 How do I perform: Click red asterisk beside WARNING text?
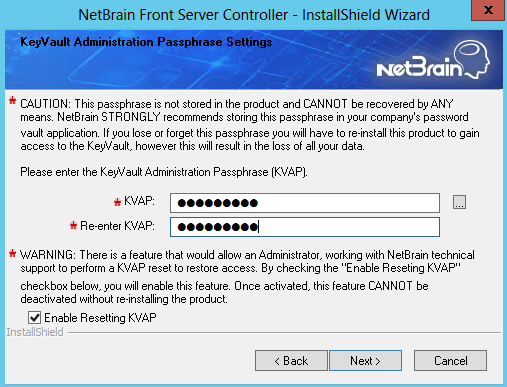point(12,254)
